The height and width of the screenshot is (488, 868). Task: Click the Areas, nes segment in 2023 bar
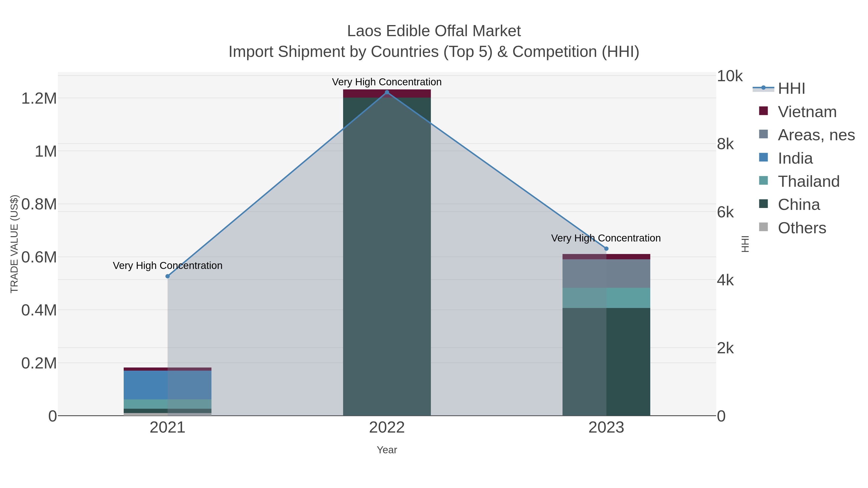tap(606, 274)
